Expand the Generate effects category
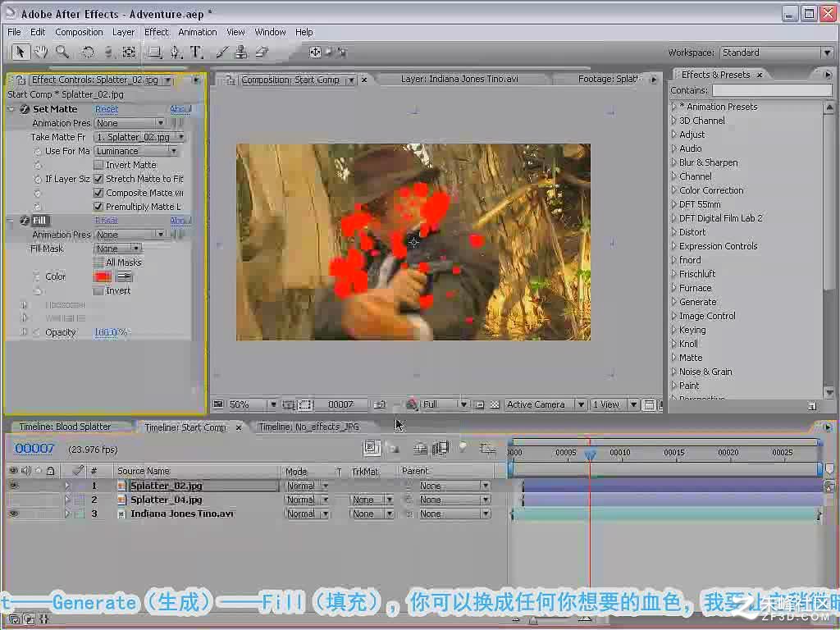 tap(674, 302)
